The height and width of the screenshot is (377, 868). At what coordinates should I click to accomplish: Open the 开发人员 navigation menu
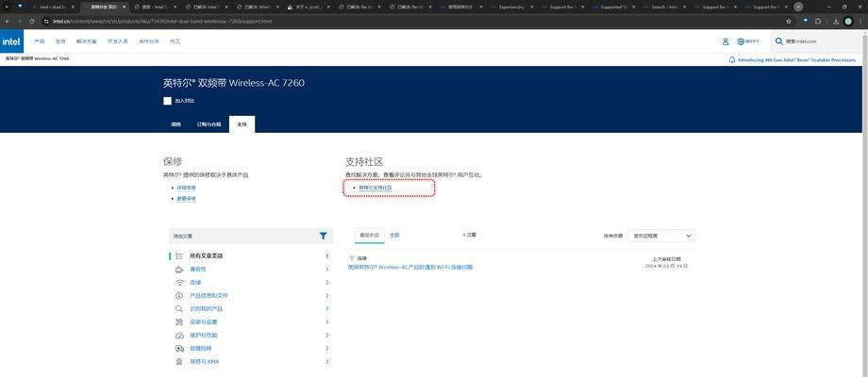pyautogui.click(x=118, y=41)
